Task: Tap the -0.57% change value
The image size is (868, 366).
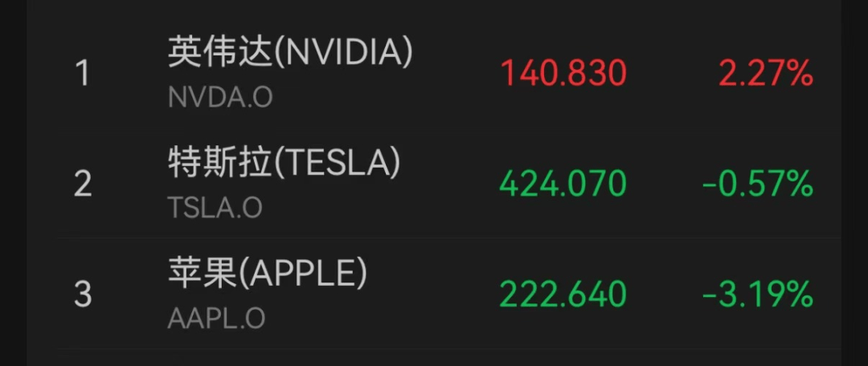Action: tap(757, 185)
